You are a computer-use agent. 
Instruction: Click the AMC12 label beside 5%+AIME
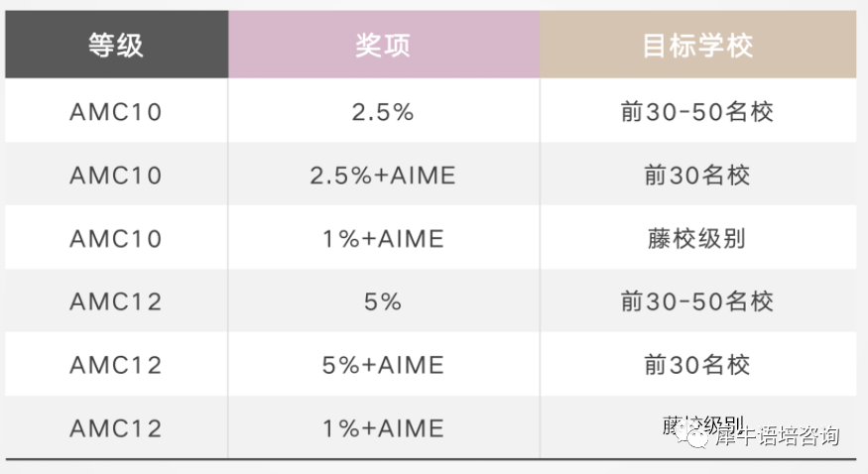pos(116,365)
